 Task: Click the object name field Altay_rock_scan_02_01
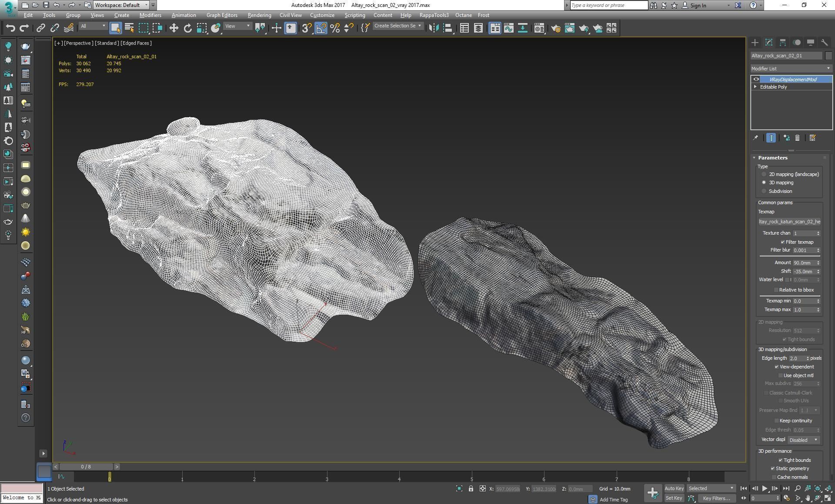pyautogui.click(x=786, y=56)
